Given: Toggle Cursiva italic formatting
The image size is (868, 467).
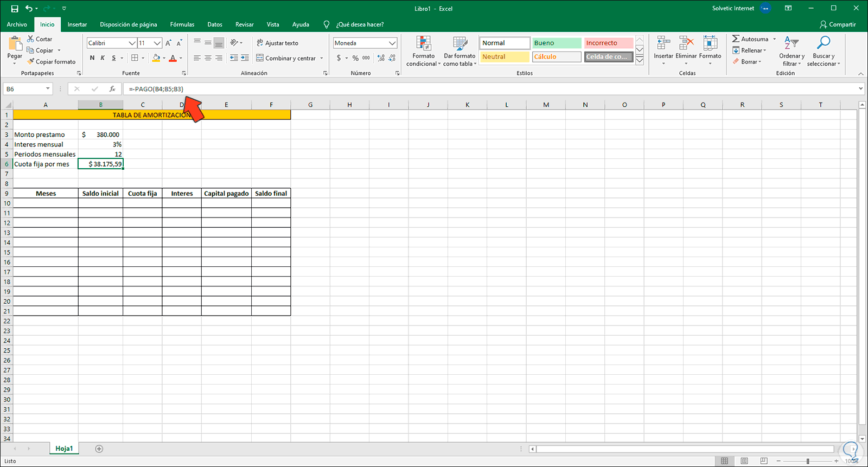Looking at the screenshot, I should 103,58.
